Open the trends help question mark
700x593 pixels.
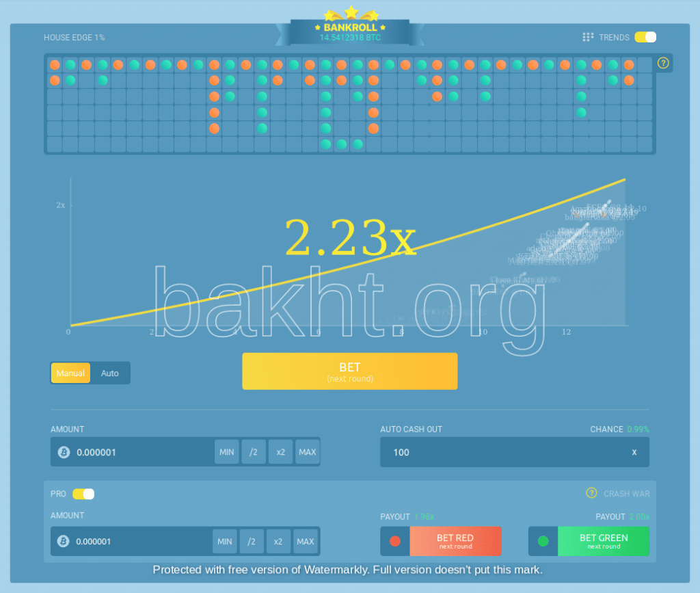(x=662, y=63)
